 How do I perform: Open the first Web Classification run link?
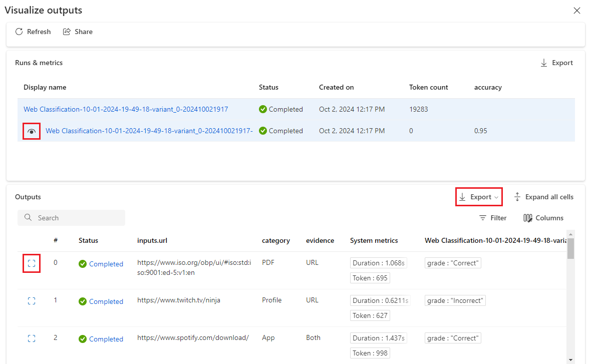click(126, 109)
